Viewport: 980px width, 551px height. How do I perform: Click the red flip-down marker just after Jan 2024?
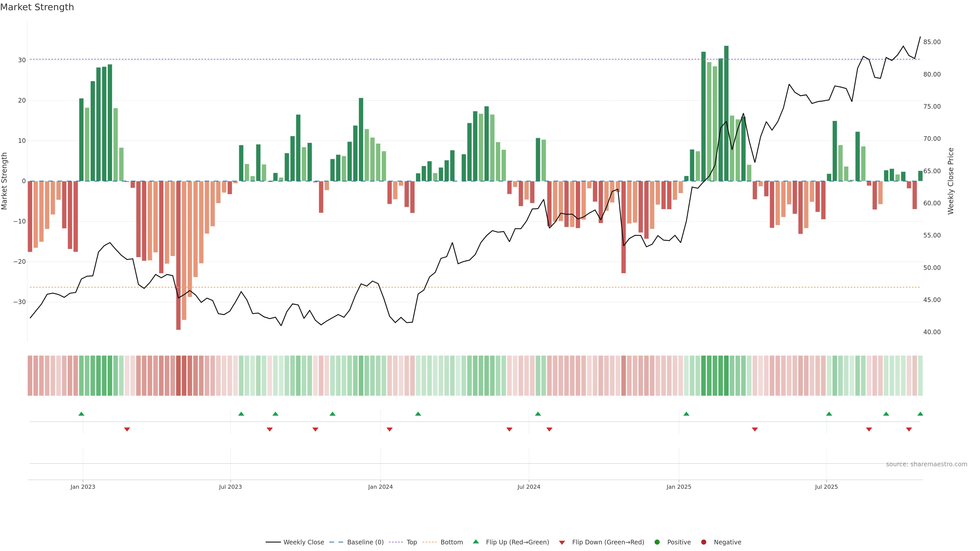389,429
